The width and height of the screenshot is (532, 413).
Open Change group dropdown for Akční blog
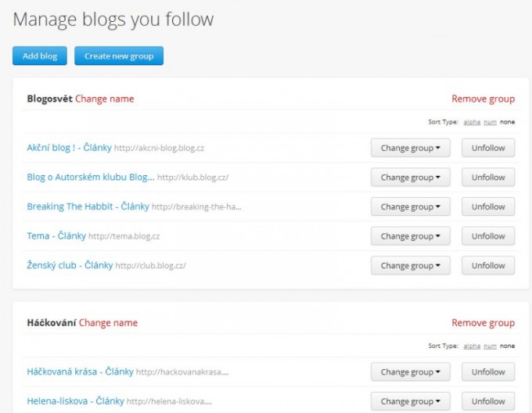point(410,148)
